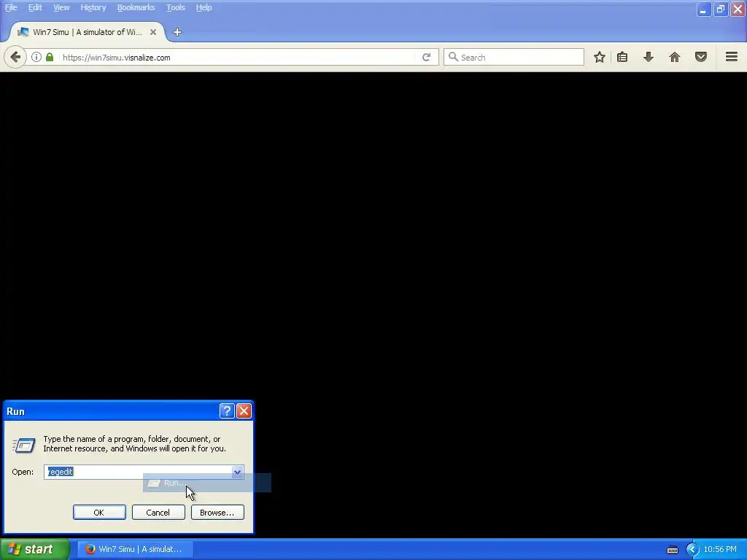
Task: Open a new tab with the plus button
Action: (177, 32)
